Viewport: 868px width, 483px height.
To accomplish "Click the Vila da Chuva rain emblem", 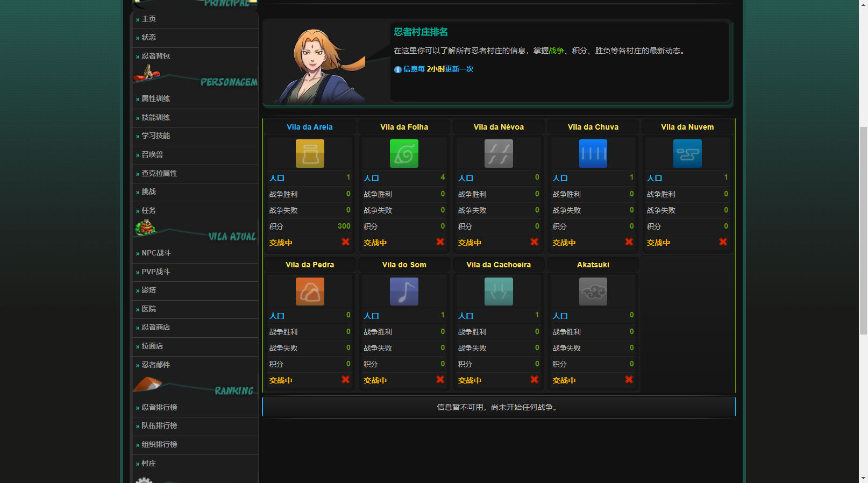I will tap(593, 154).
